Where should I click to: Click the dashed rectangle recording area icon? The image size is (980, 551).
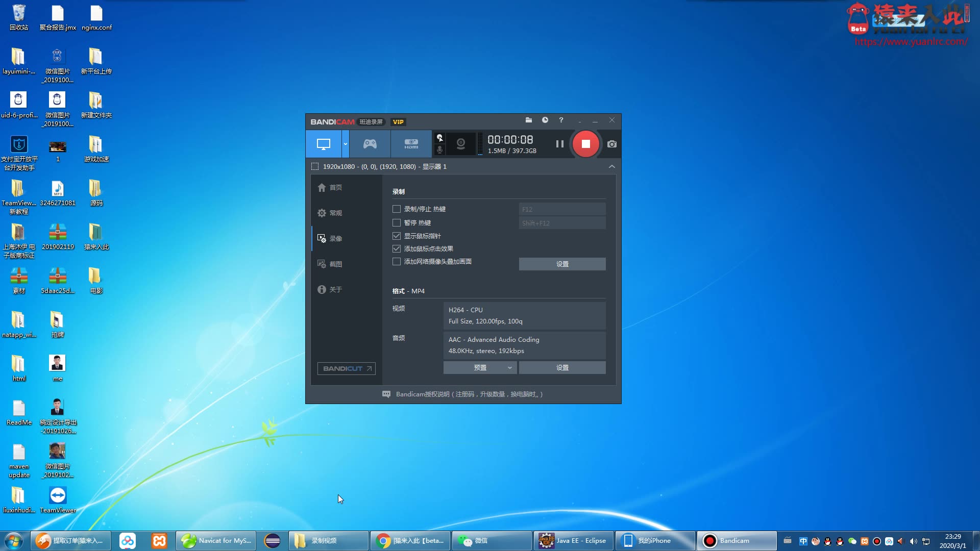coord(315,167)
